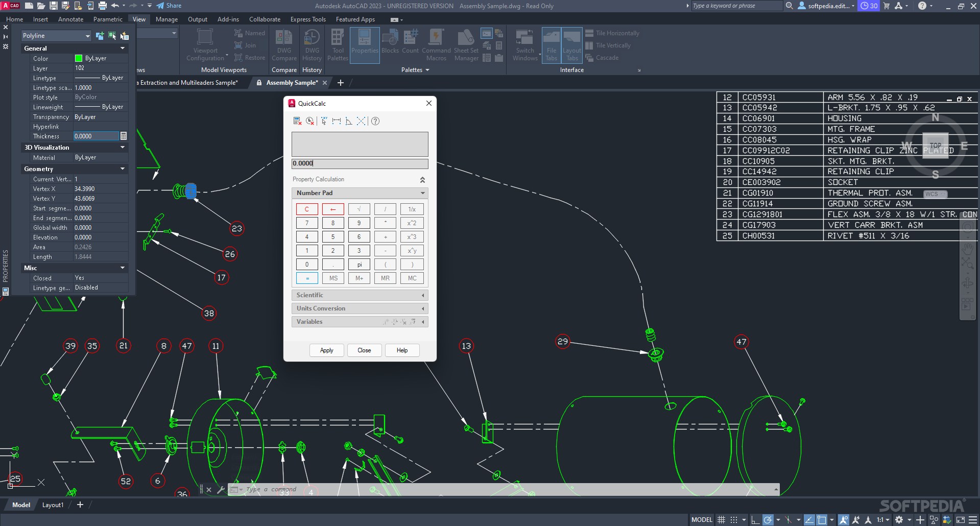The image size is (980, 526).
Task: Toggle File Tabs display
Action: (552, 45)
